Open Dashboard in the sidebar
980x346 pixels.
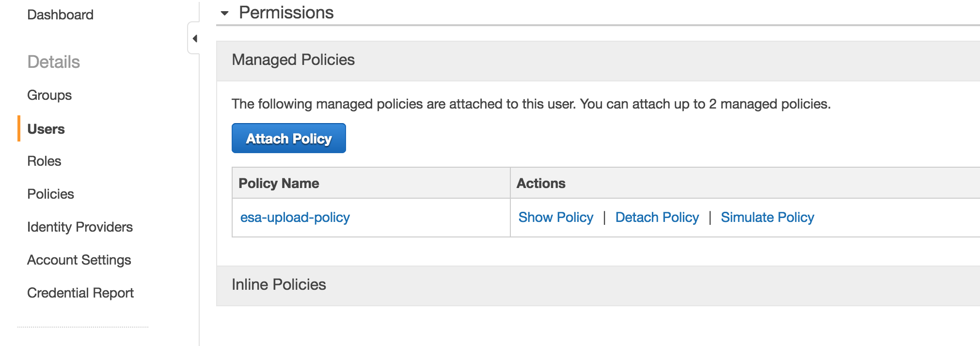[x=60, y=15]
